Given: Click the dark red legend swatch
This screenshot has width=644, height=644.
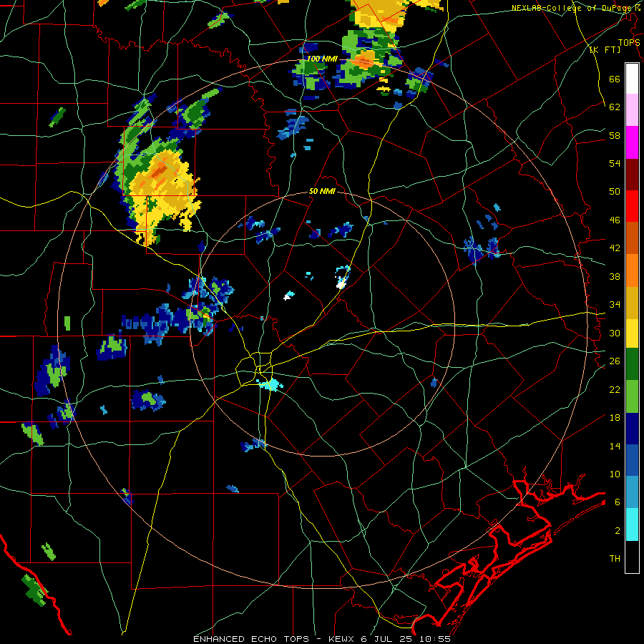Looking at the screenshot, I should pos(632,174).
